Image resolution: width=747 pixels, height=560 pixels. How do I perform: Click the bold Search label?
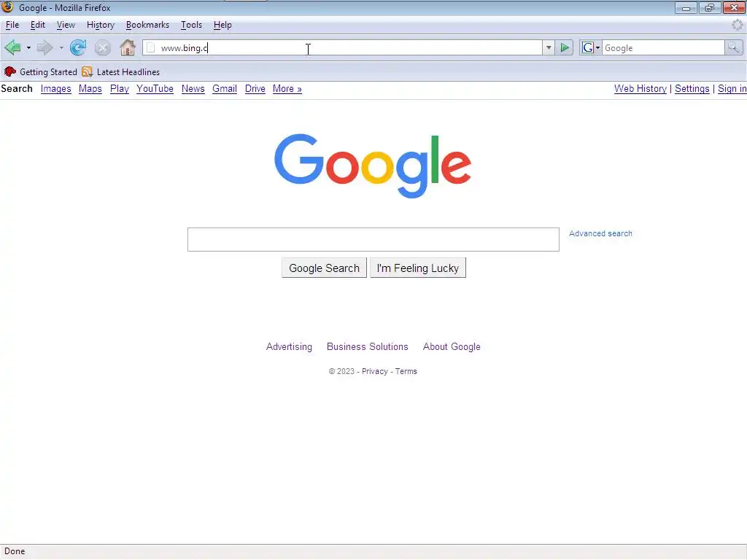click(x=17, y=89)
